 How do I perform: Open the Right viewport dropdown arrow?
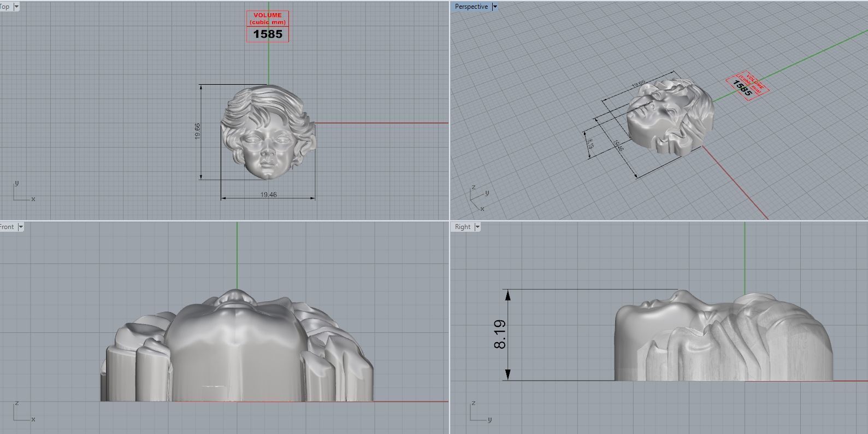point(477,227)
